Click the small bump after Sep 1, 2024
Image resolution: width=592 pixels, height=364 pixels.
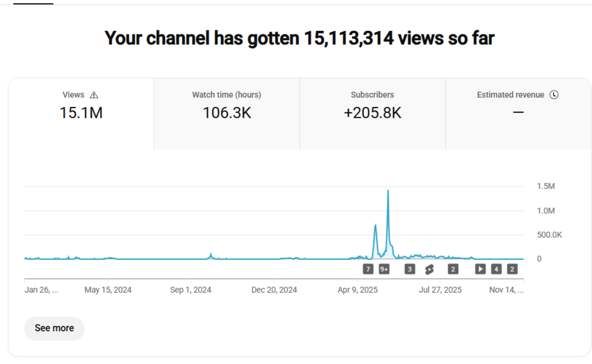[211, 254]
